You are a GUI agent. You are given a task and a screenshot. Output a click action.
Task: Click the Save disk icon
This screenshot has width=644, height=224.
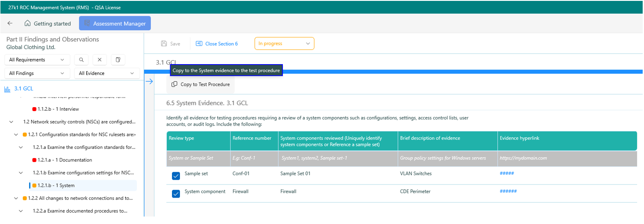[164, 43]
